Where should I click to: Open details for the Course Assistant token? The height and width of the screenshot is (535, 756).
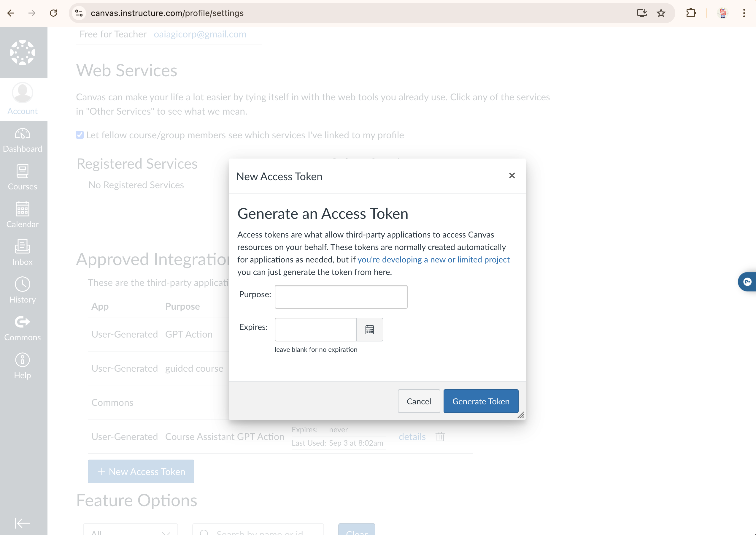tap(412, 436)
